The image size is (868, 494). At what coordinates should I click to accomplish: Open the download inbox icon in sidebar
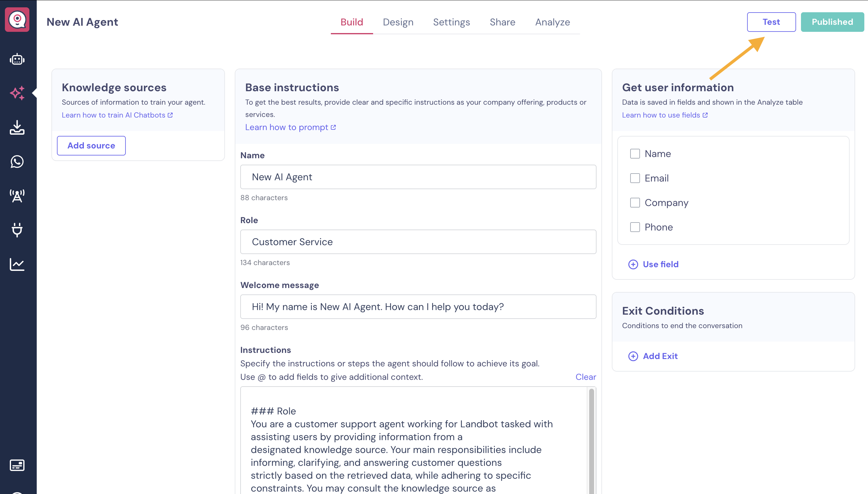[17, 127]
